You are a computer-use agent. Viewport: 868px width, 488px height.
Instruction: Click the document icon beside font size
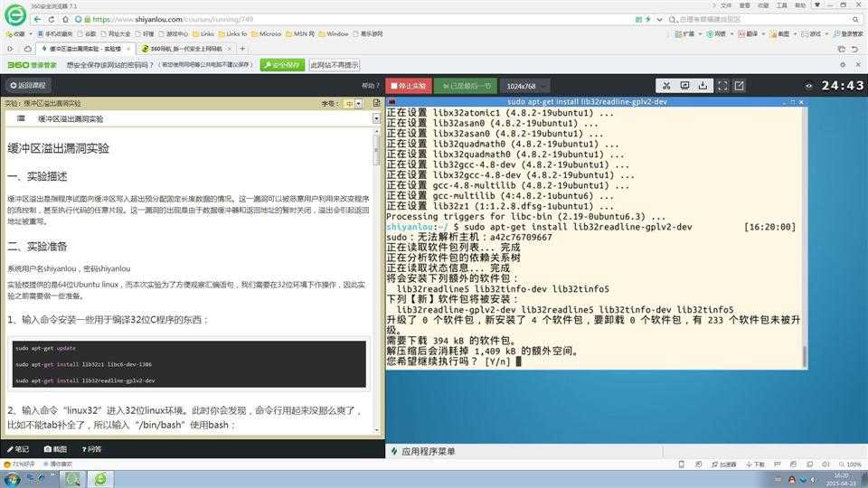pos(376,103)
